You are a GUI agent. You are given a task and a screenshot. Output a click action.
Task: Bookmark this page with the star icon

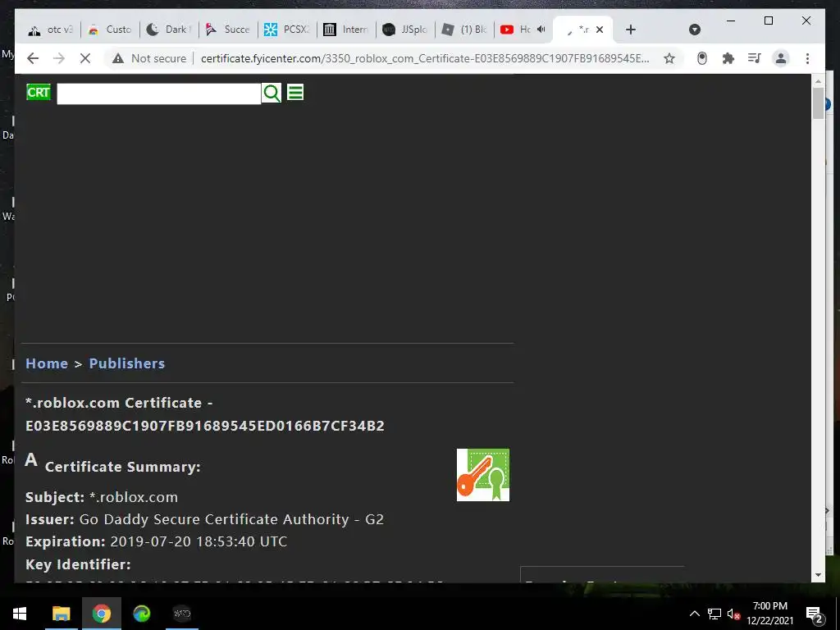point(669,58)
